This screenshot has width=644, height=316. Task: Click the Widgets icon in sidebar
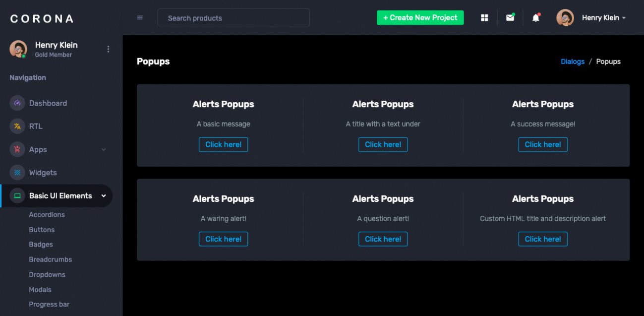[x=17, y=173]
